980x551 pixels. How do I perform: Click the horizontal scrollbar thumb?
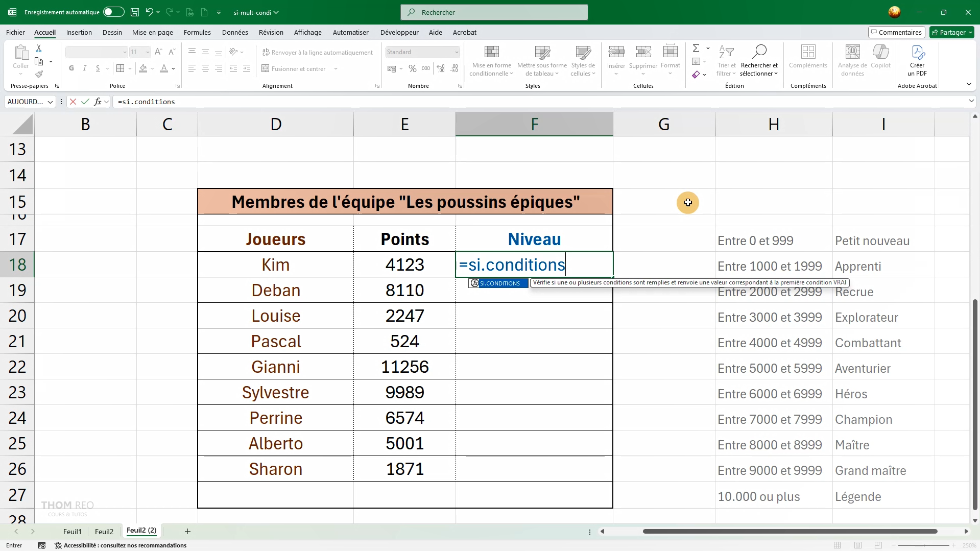pos(790,532)
